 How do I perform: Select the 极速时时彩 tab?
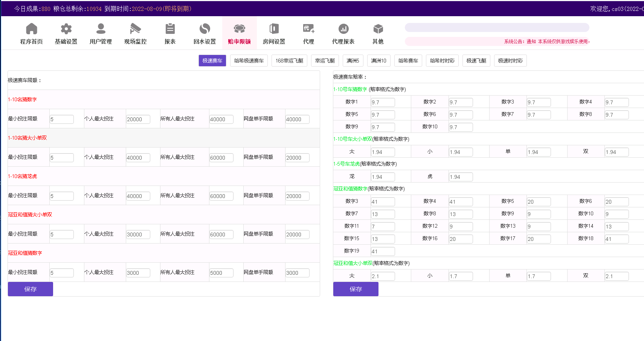click(510, 61)
